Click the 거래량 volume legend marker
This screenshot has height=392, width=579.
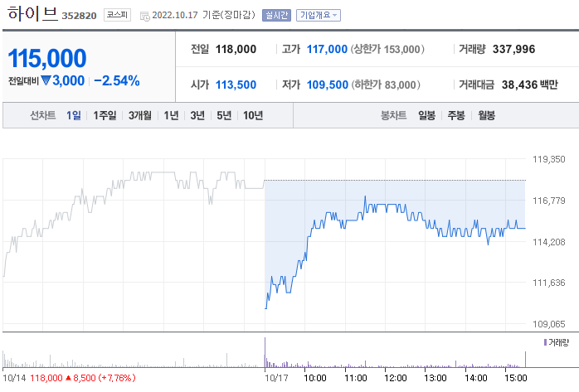tap(545, 342)
